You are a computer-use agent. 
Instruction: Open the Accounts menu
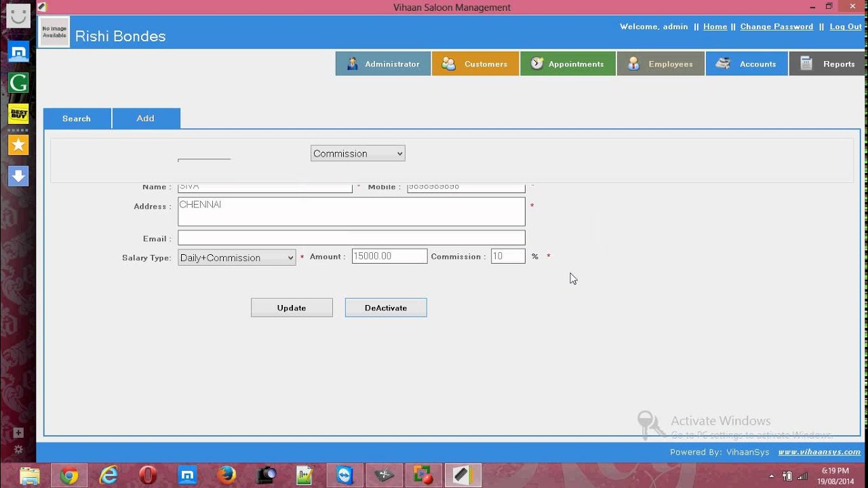click(747, 64)
